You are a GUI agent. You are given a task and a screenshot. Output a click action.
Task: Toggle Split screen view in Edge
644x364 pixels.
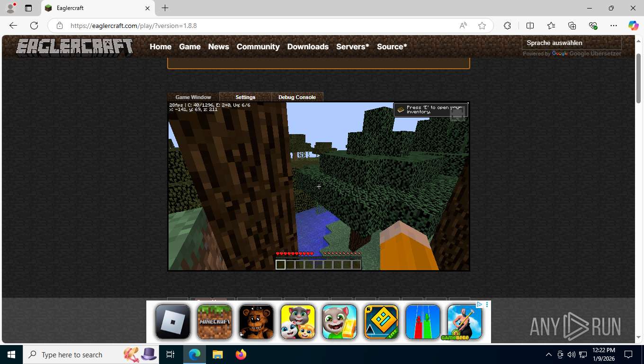pos(530,26)
